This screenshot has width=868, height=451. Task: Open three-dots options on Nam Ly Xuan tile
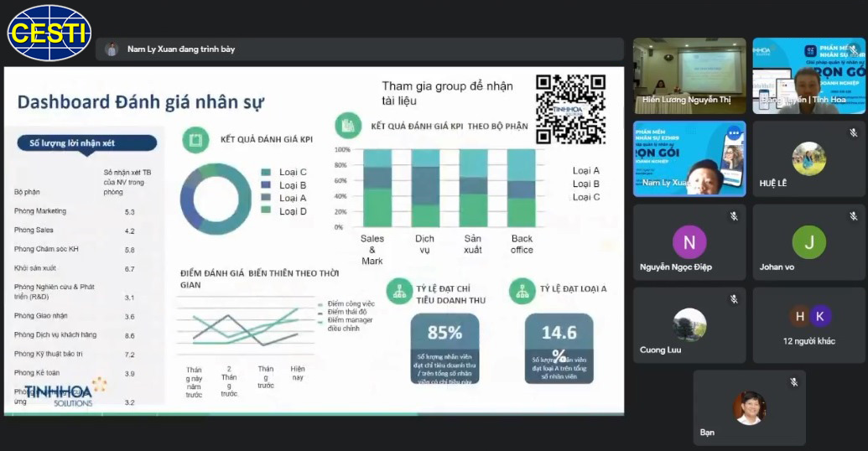point(734,133)
